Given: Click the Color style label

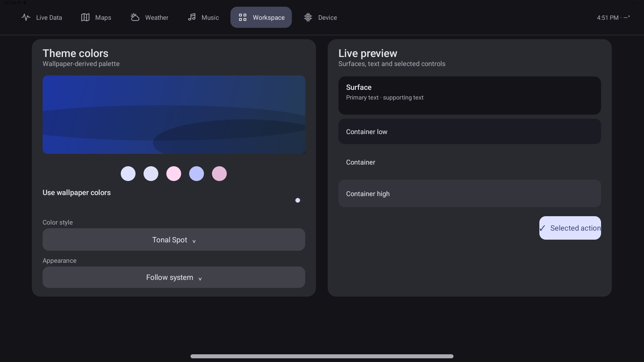Looking at the screenshot, I should tap(58, 223).
